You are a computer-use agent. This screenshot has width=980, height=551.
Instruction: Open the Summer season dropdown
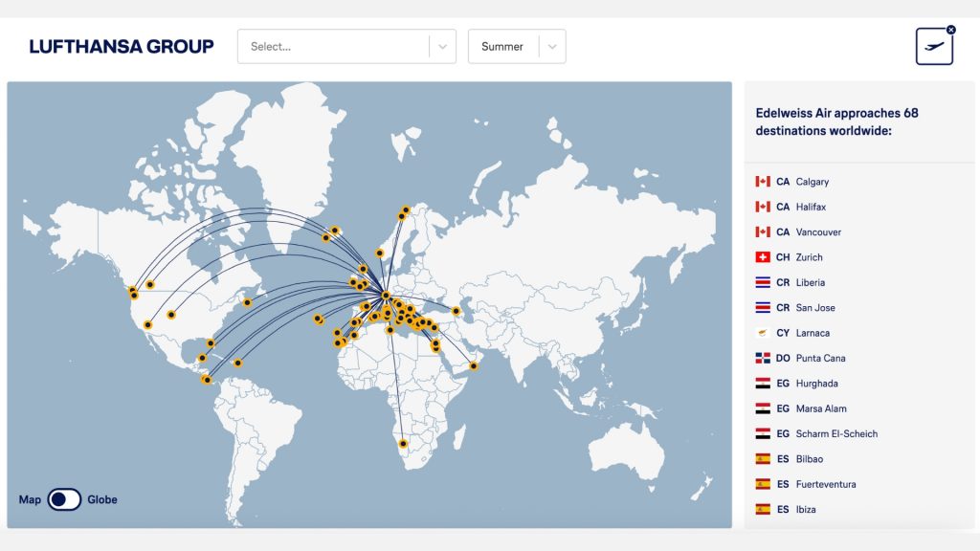[x=517, y=46]
